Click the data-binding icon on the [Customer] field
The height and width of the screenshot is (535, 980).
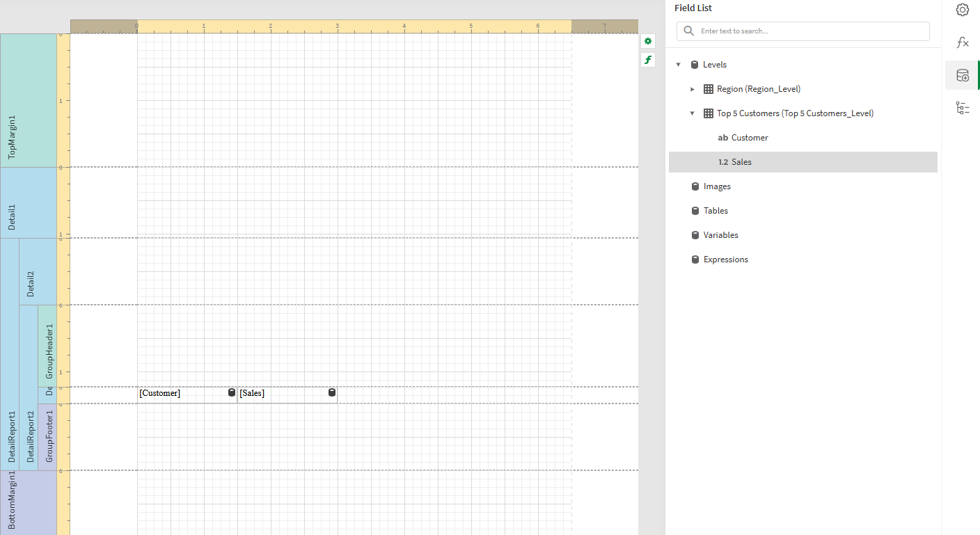click(230, 392)
